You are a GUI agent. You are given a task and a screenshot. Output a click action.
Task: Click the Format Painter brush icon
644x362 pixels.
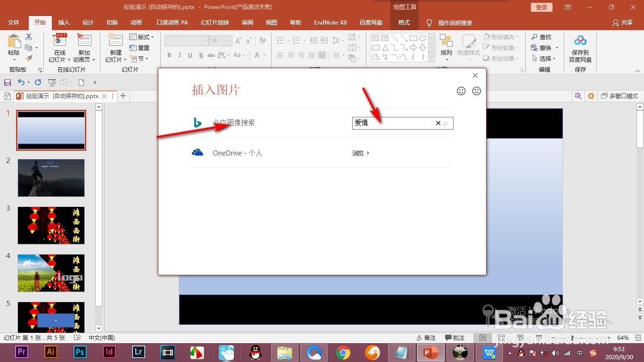coord(29,58)
